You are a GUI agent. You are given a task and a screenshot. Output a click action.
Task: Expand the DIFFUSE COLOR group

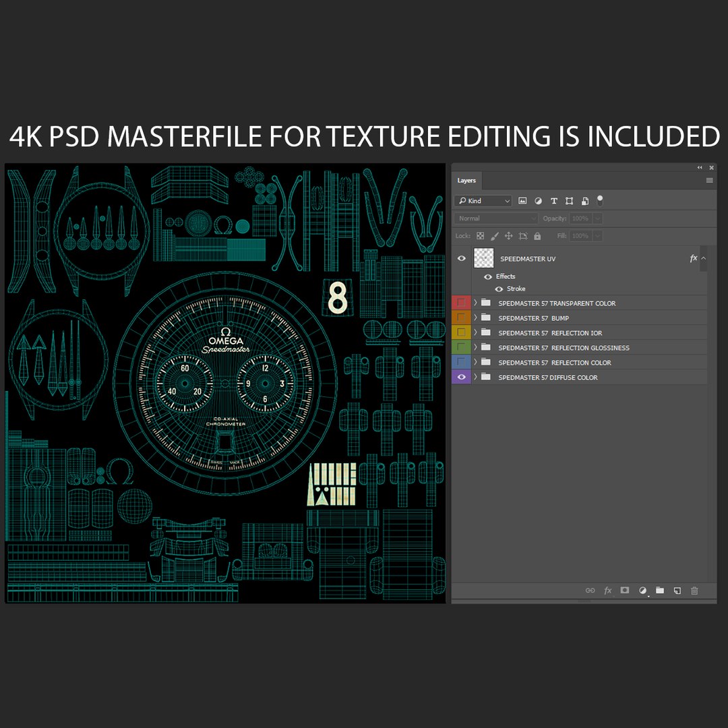pyautogui.click(x=475, y=377)
